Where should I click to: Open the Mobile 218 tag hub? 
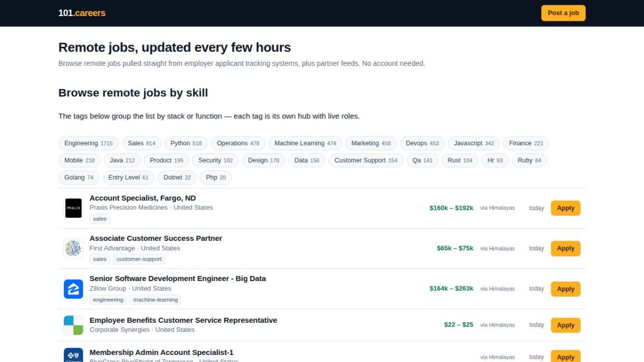(x=79, y=160)
